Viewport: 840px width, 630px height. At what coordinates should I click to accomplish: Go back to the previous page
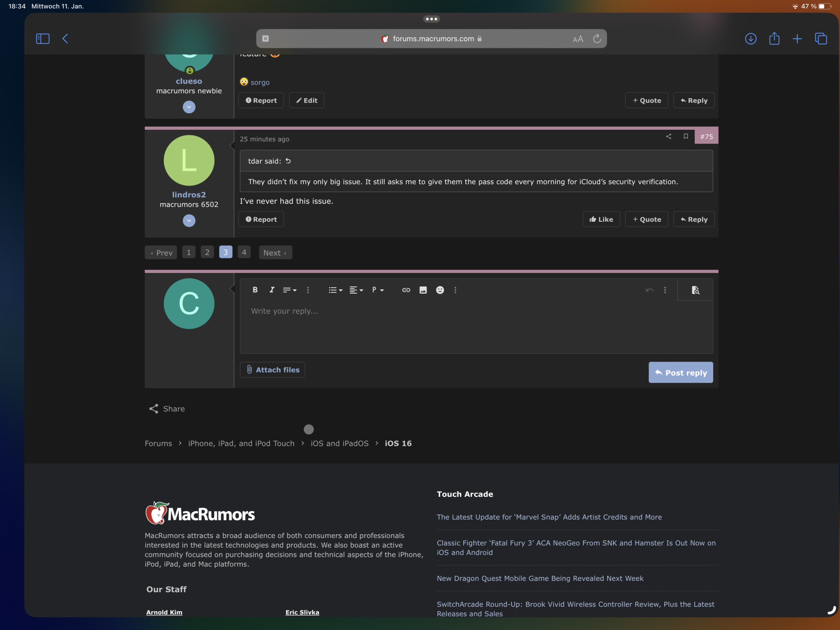66,39
